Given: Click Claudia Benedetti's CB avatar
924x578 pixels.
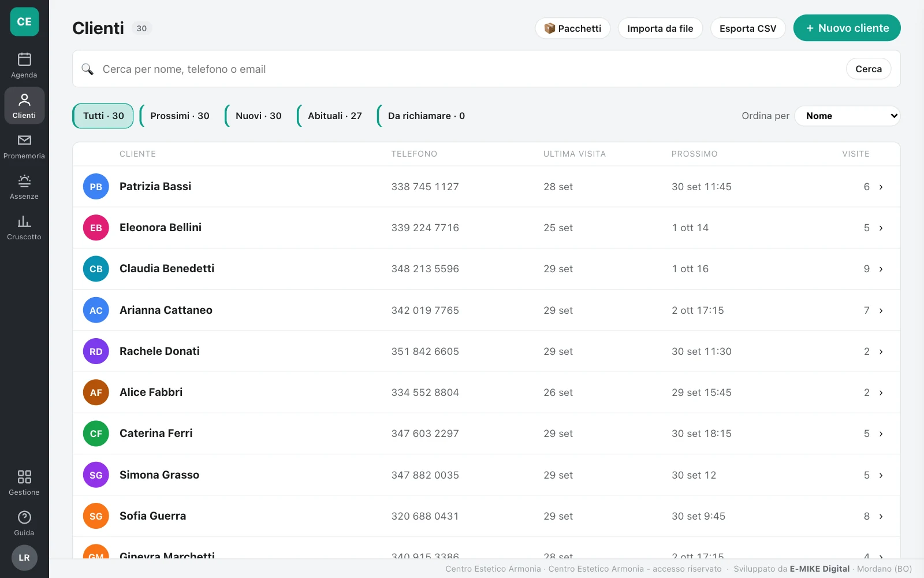Looking at the screenshot, I should [x=96, y=269].
